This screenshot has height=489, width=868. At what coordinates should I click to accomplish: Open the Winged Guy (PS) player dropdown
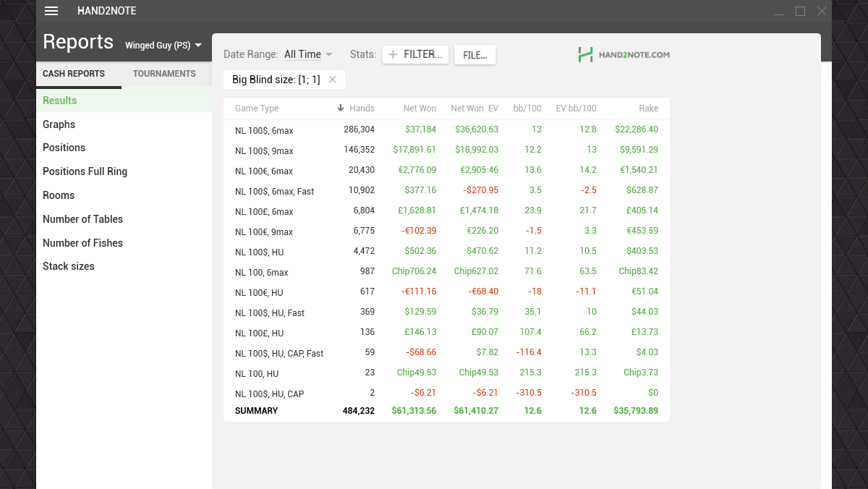click(163, 46)
